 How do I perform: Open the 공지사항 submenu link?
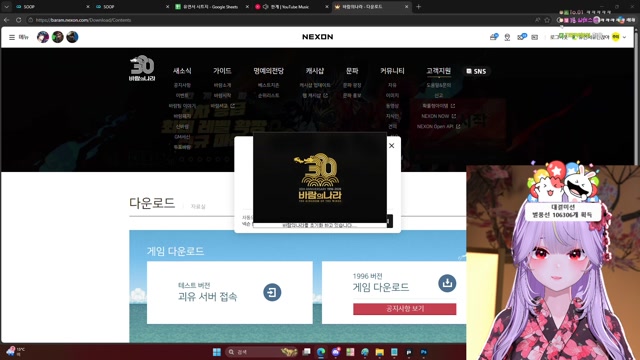(x=182, y=85)
